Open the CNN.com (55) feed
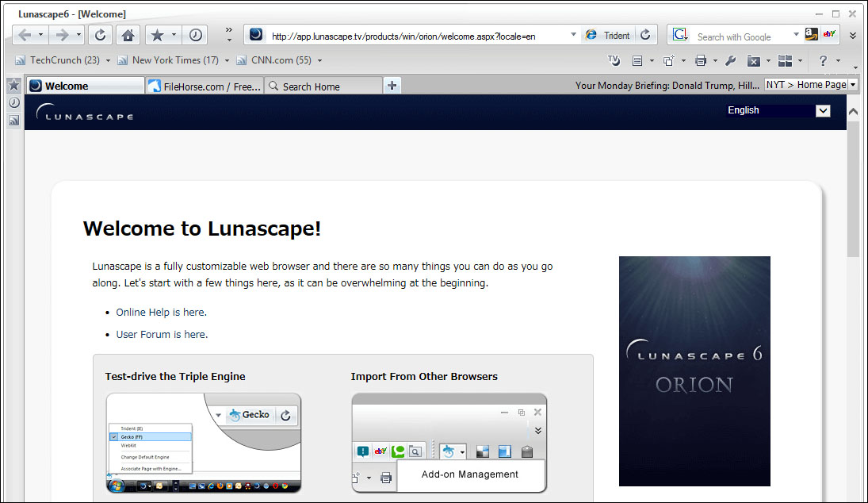 [274, 60]
